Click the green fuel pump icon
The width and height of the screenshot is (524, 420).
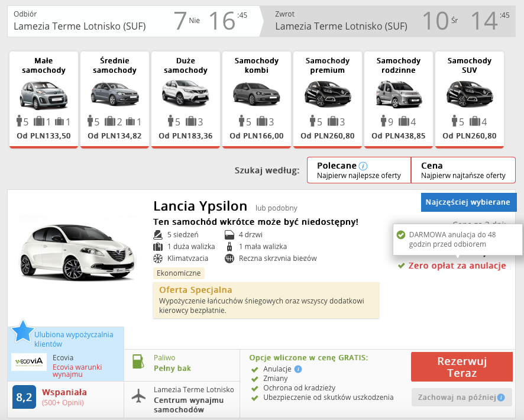tap(138, 362)
